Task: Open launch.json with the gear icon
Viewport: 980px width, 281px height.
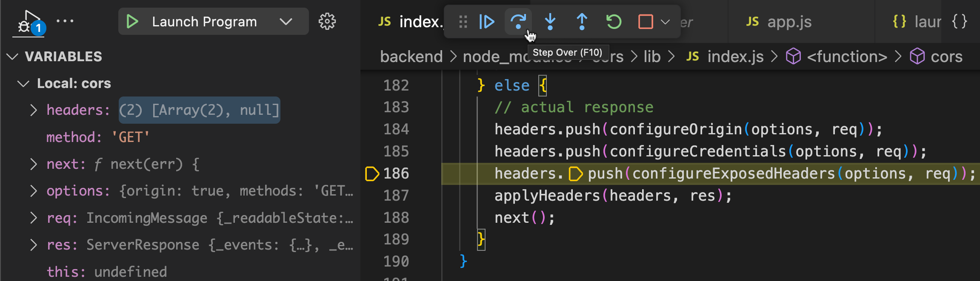Action: pyautogui.click(x=327, y=21)
